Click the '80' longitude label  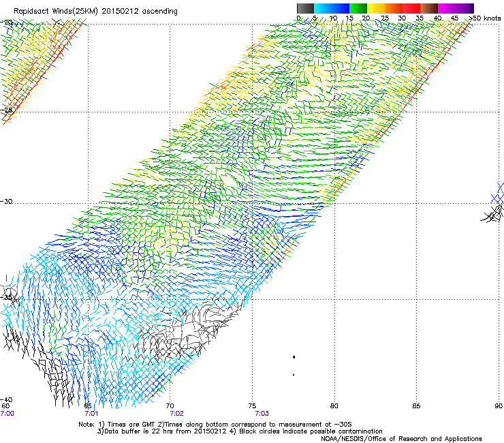tap(334, 406)
